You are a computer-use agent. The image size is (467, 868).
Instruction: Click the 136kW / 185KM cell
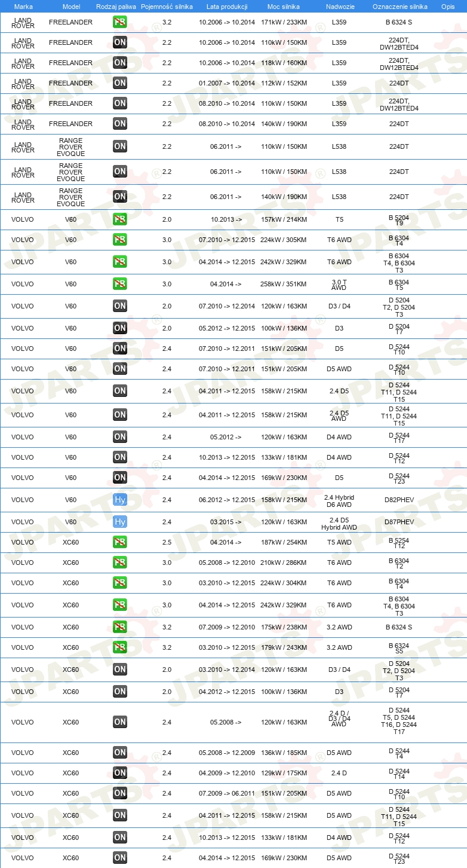284,753
